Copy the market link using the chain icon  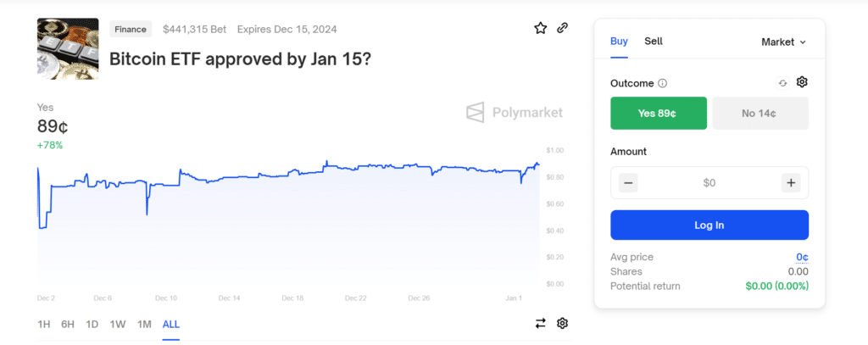pos(563,28)
